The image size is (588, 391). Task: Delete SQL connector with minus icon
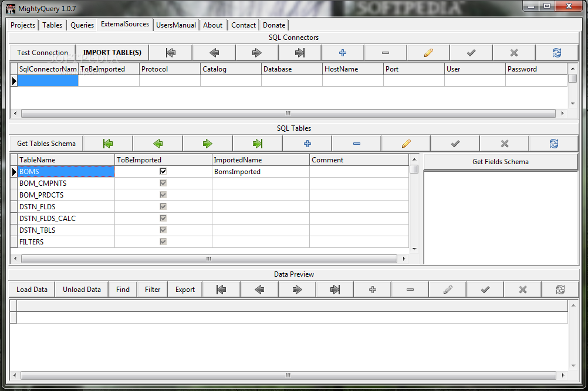pyautogui.click(x=386, y=53)
